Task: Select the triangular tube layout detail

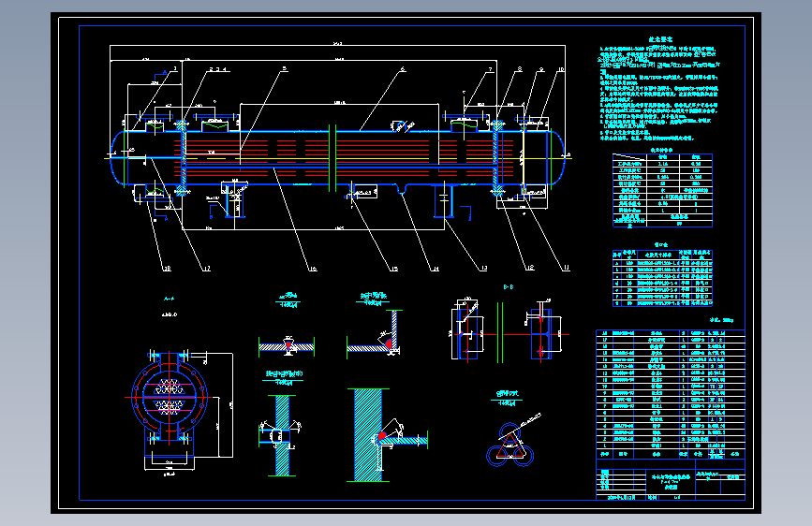Action: (x=510, y=446)
